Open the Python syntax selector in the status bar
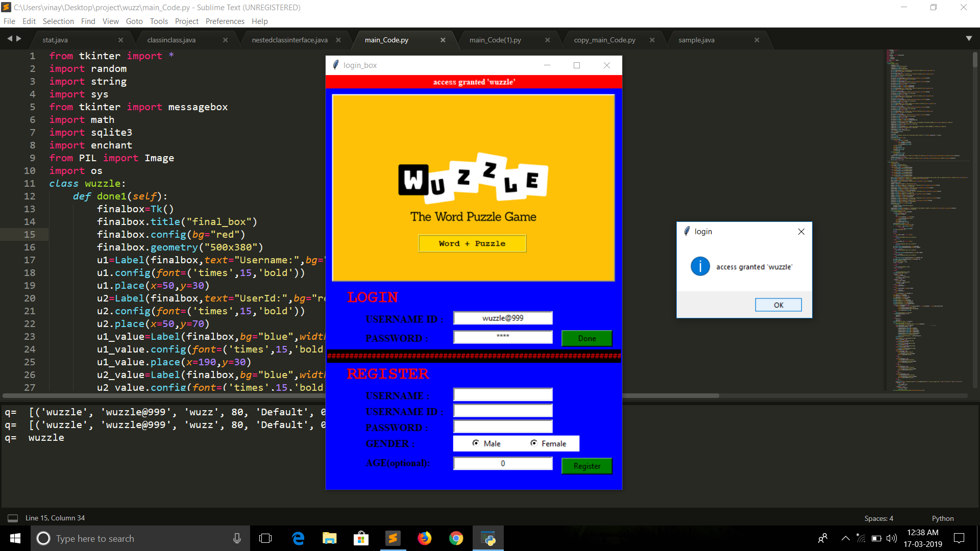The height and width of the screenshot is (551, 980). pos(942,518)
